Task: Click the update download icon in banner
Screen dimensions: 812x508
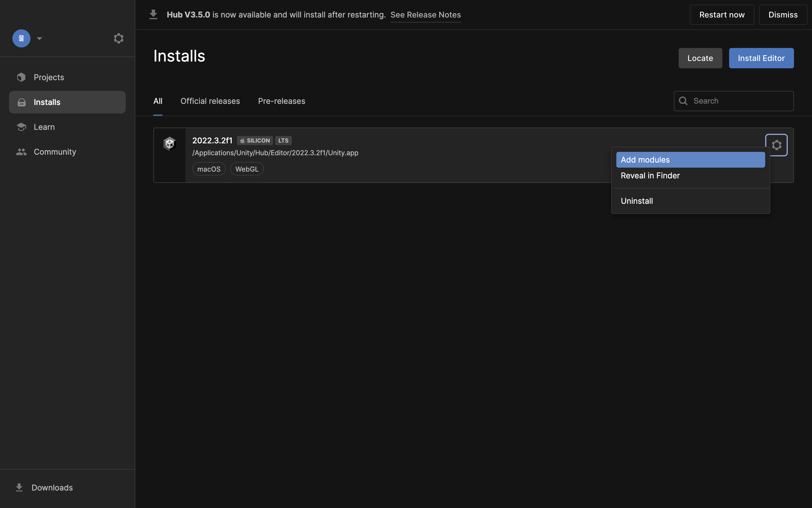Action: 153,14
